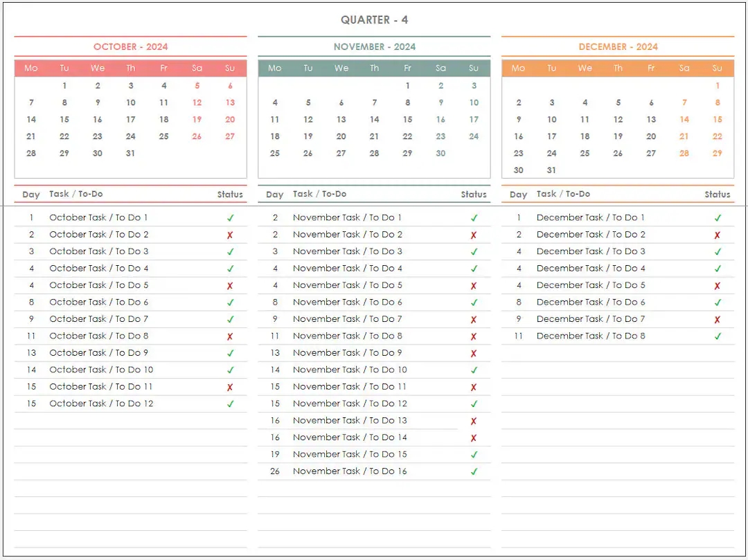Toggle the status of October Task 9

(231, 352)
